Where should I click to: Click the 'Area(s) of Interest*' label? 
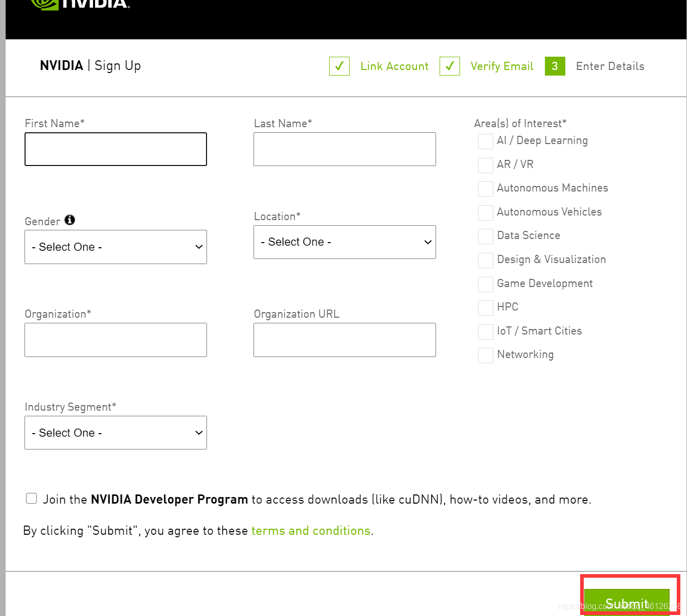(520, 124)
